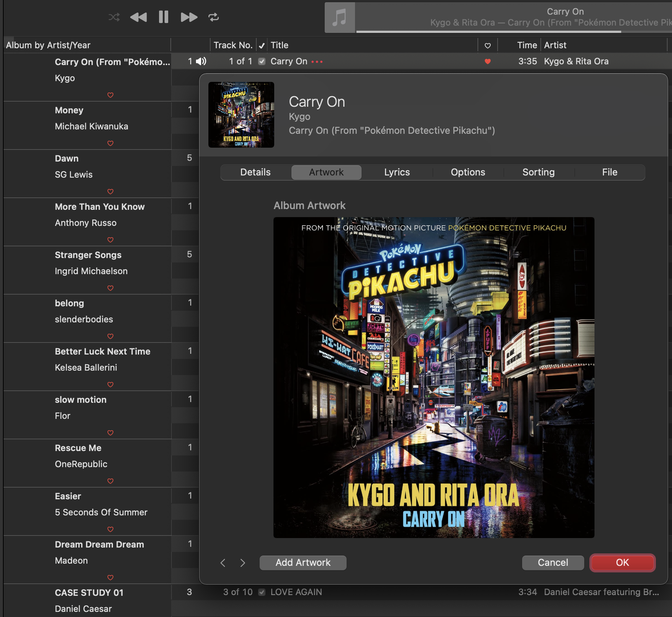Select the LOVE AGAIN track row
The height and width of the screenshot is (617, 672).
(422, 592)
